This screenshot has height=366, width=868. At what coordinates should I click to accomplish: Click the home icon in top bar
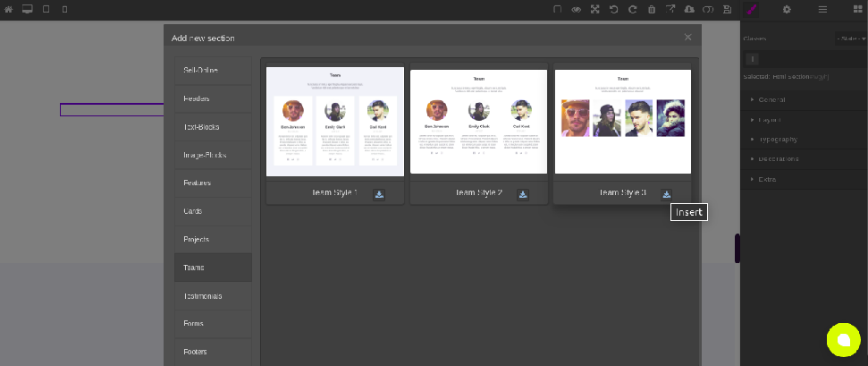(x=8, y=10)
